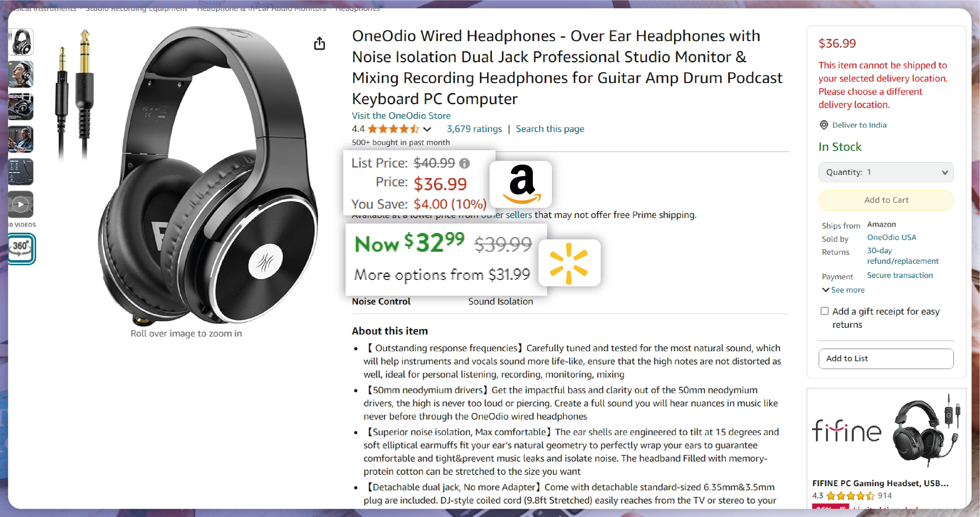Select first headphone thumbnail in gallery
The height and width of the screenshot is (517, 980).
[x=21, y=42]
